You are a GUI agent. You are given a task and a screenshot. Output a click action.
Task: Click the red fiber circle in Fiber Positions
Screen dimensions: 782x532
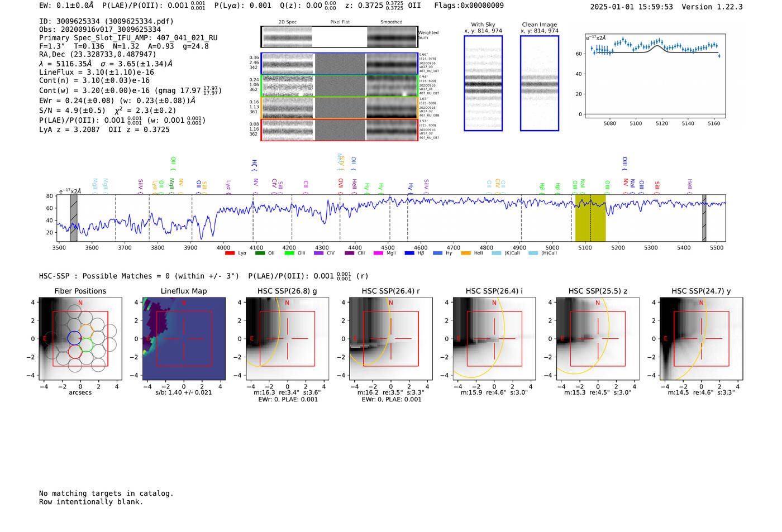point(75,352)
